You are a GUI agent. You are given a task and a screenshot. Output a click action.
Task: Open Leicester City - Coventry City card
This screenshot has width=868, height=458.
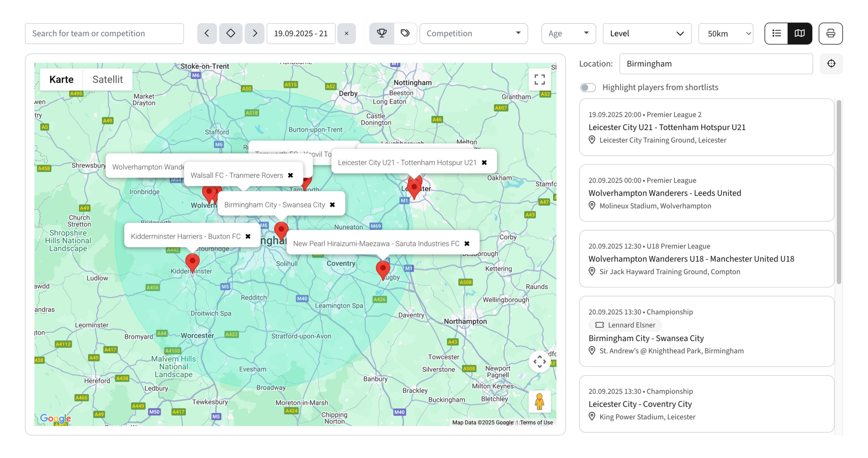click(707, 403)
